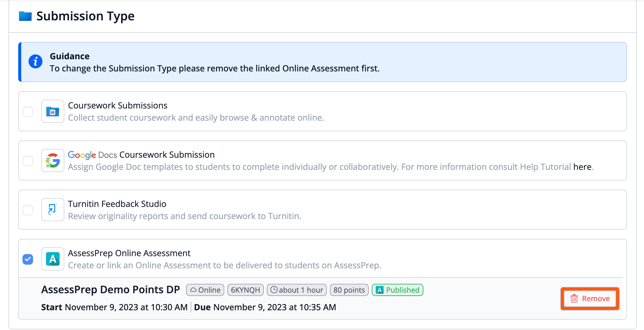Screen dimensions: 644x330
Task: Uncheck the AssessPrep Online Assessment checkbox
Action: tap(28, 259)
